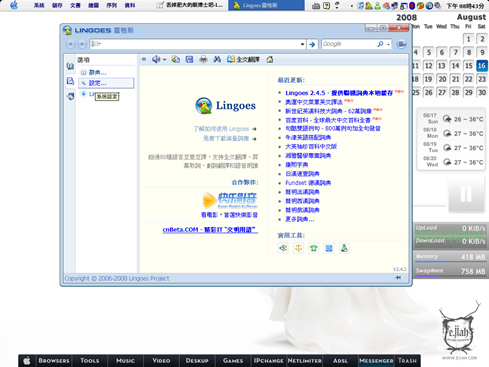Open the Games dock category

[233, 361]
